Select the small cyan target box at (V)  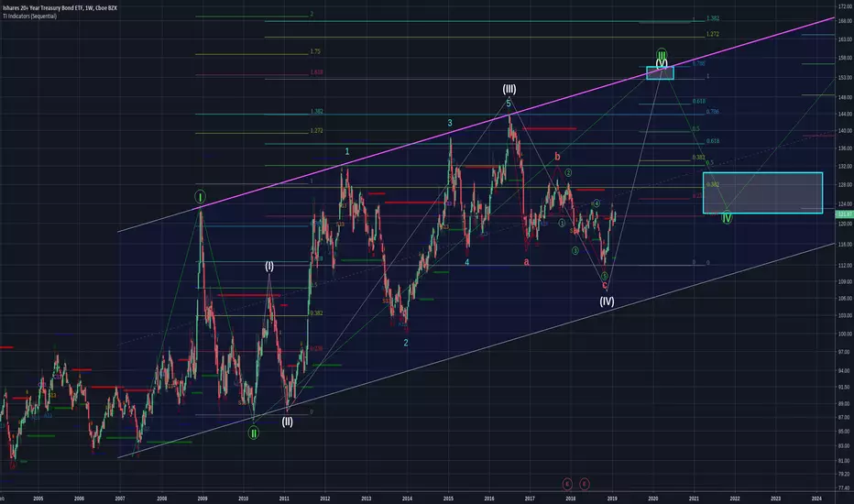pos(660,73)
